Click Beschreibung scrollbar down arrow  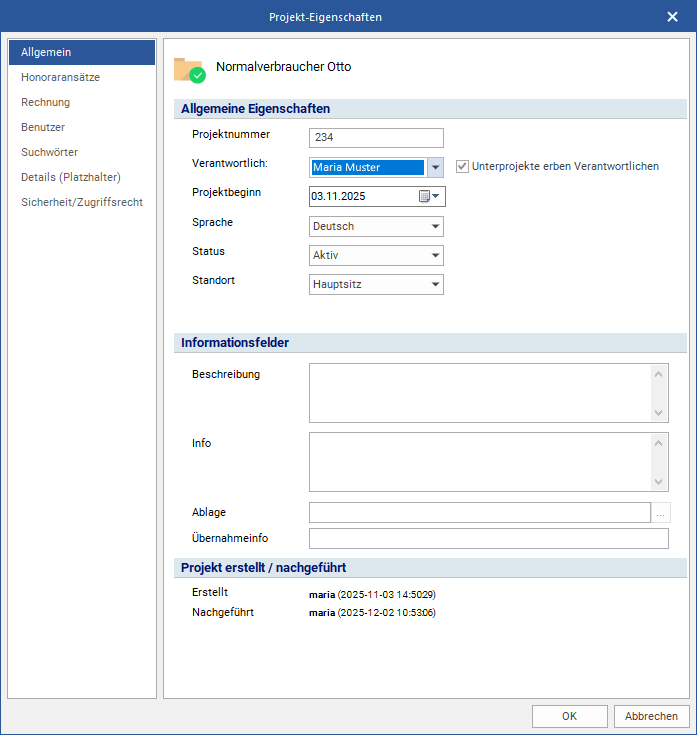click(x=659, y=412)
